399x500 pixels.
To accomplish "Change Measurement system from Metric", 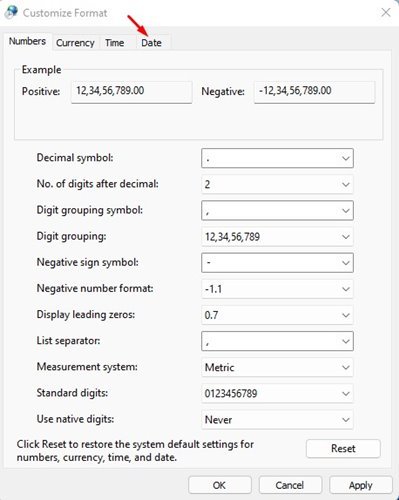I will (x=277, y=367).
